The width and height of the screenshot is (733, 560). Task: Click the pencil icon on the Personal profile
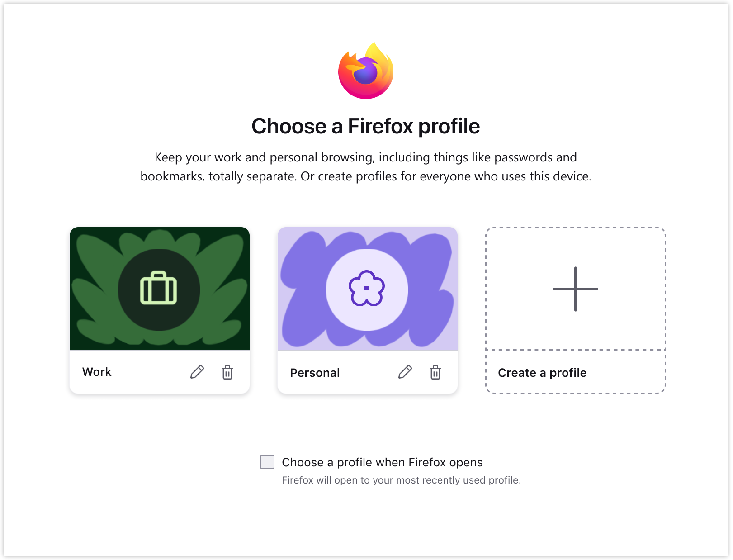[406, 372]
